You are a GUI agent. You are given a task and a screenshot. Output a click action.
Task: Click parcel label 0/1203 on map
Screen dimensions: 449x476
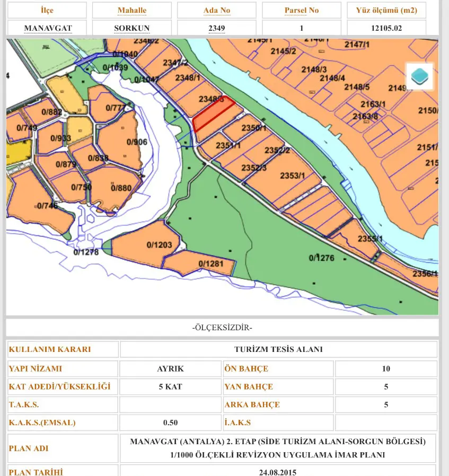click(x=159, y=245)
